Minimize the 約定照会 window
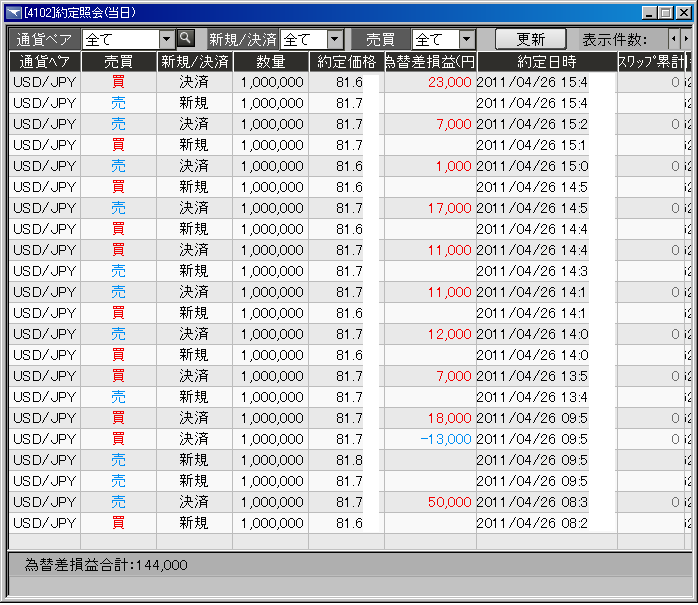 (x=649, y=12)
